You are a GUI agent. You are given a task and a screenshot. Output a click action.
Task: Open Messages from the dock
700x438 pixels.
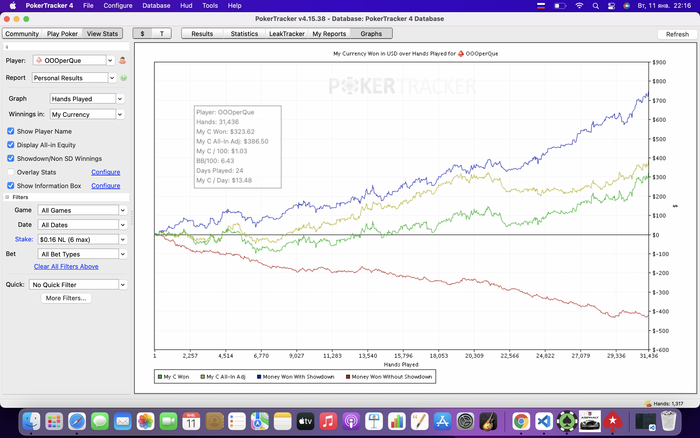100,421
